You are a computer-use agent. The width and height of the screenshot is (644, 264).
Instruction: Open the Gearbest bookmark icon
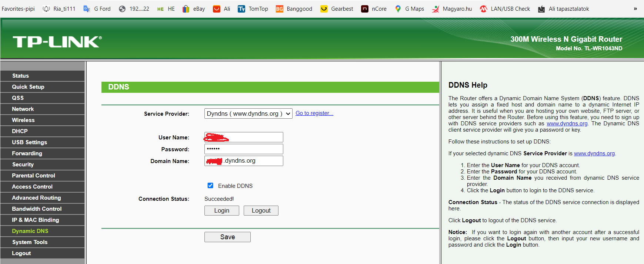click(x=324, y=9)
